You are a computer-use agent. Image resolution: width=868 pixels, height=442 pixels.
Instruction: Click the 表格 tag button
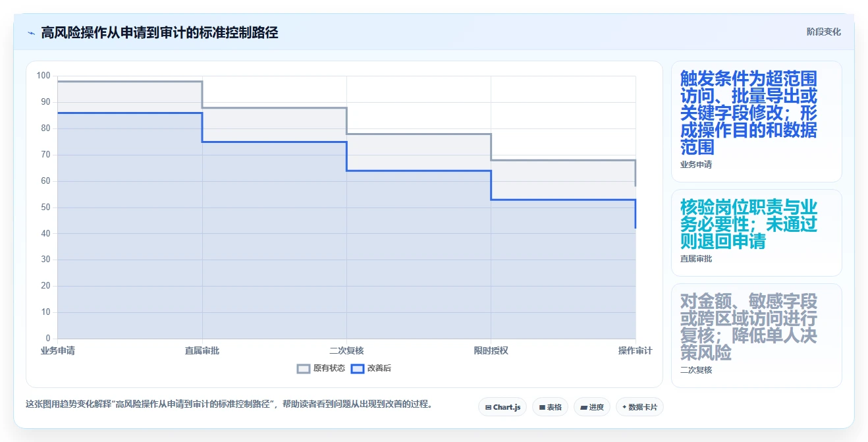(x=550, y=407)
